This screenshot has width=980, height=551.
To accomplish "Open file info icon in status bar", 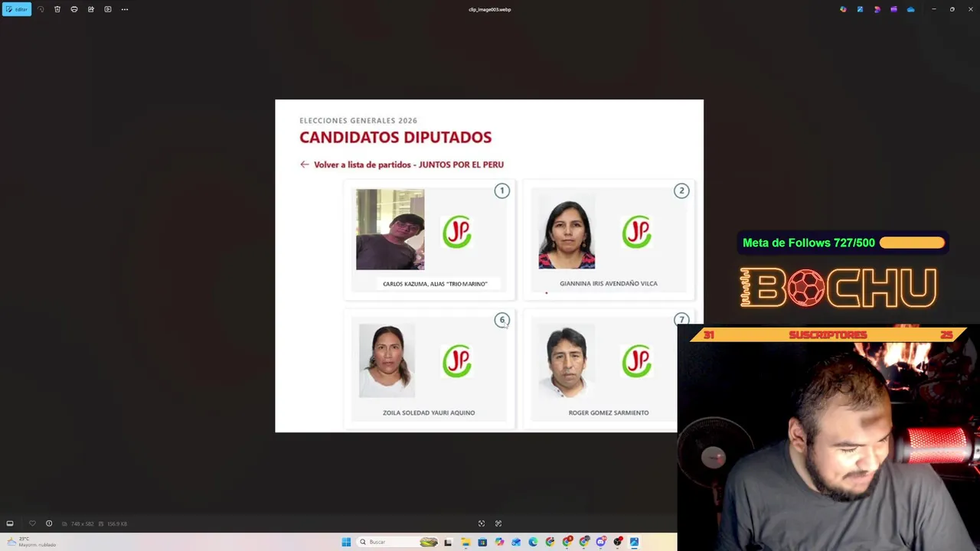I will tap(49, 523).
